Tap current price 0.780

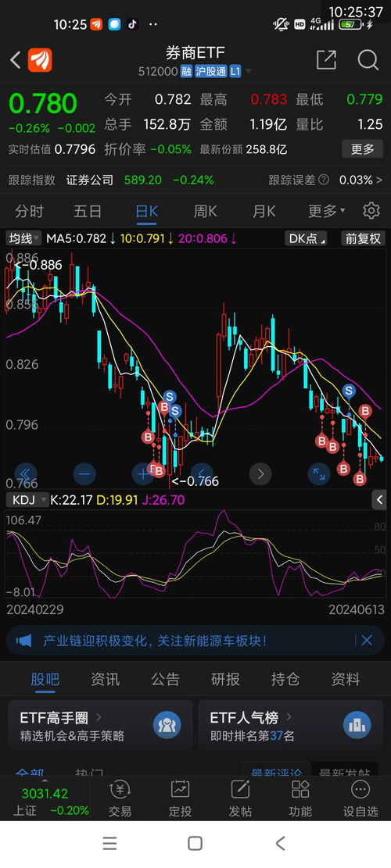43,103
